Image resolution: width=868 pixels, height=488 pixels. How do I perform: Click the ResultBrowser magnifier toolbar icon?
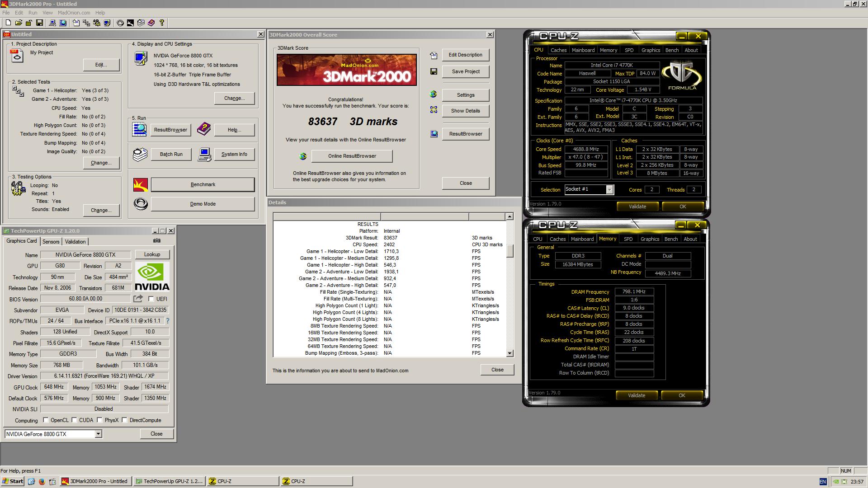coord(63,23)
